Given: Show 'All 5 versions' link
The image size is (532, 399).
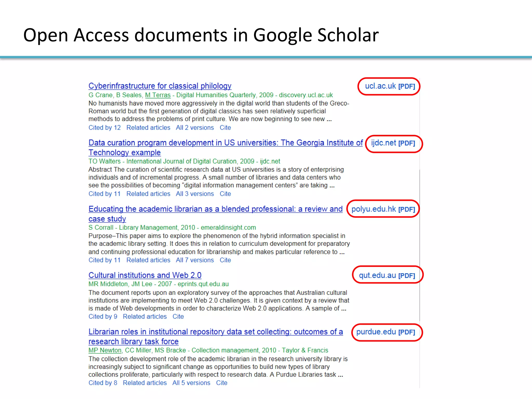Looking at the screenshot, I should pos(191,383).
